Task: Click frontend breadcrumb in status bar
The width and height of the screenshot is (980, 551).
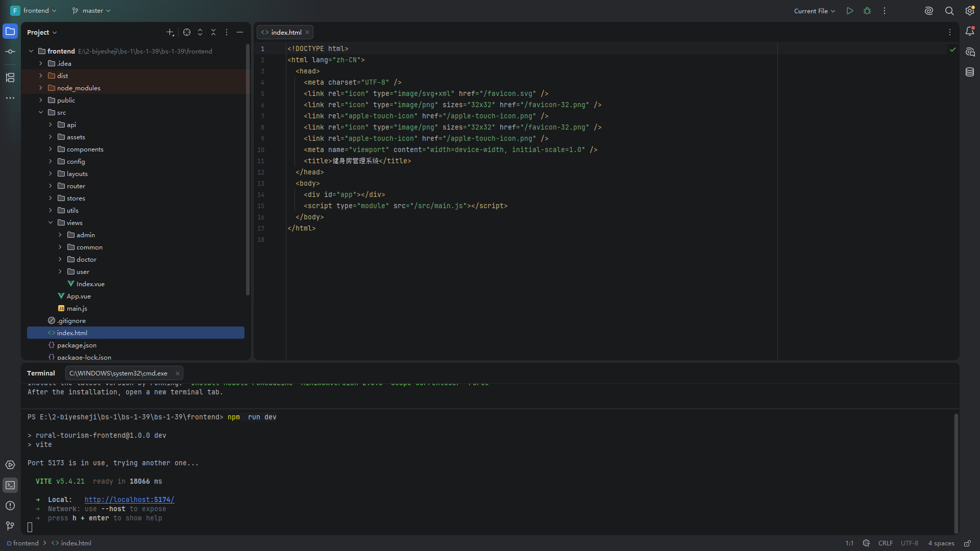Action: pos(23,543)
